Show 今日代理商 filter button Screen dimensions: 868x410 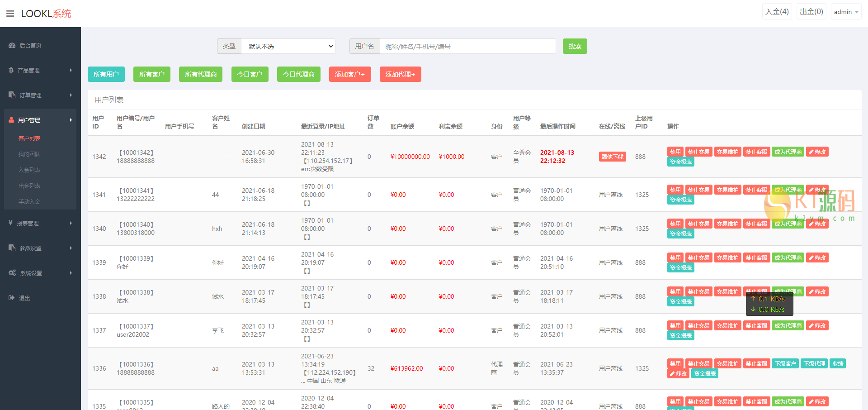[x=299, y=74]
